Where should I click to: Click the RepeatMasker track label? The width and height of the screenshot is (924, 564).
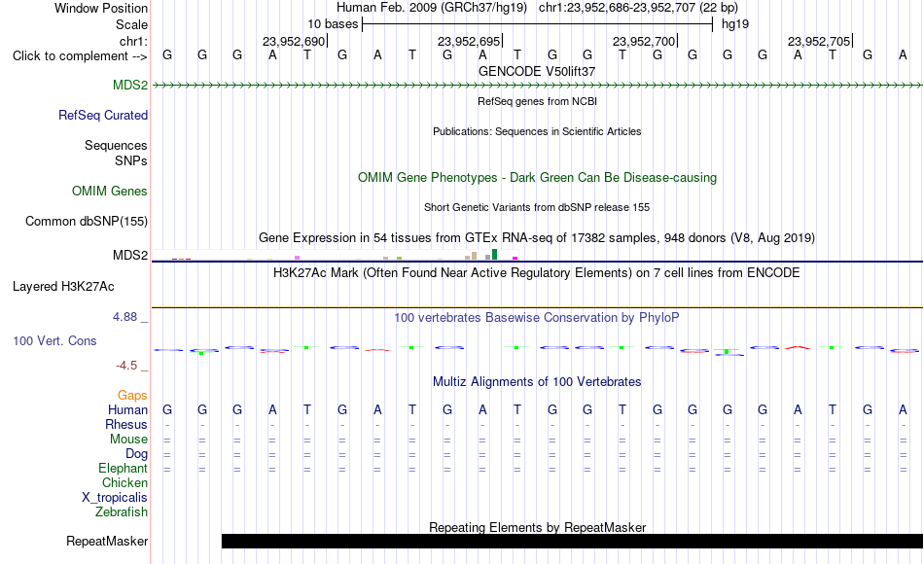click(107, 541)
